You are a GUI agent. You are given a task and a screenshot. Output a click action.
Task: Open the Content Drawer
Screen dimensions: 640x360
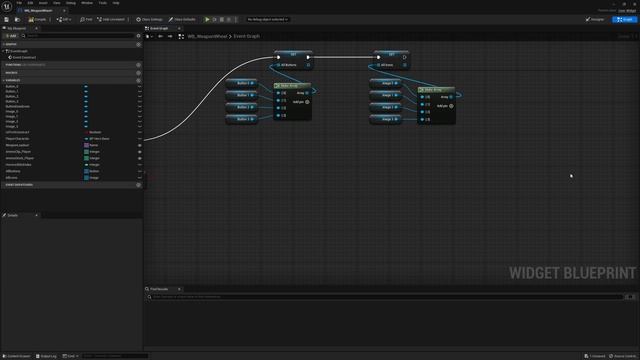point(17,356)
